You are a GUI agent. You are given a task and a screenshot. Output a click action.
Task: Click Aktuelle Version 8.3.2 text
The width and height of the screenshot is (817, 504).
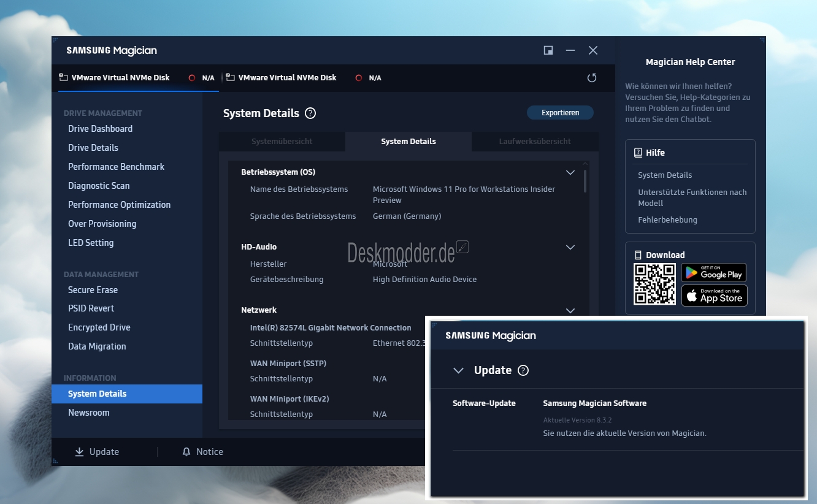pyautogui.click(x=577, y=420)
